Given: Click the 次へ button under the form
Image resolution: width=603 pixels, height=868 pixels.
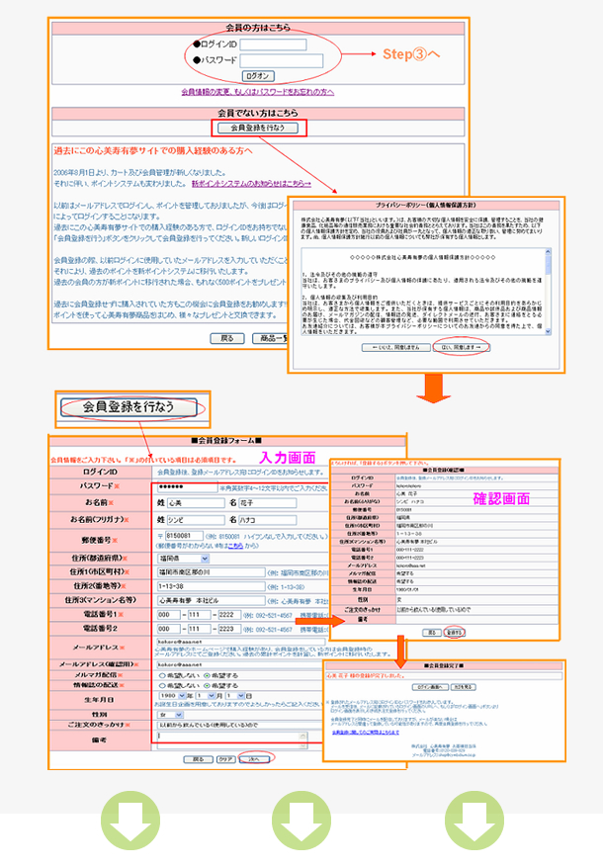Looking at the screenshot, I should (x=255, y=759).
